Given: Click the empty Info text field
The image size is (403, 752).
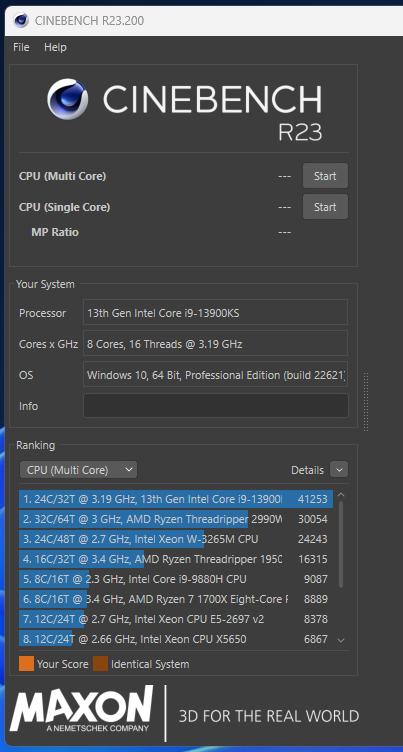Looking at the screenshot, I should click(x=215, y=406).
